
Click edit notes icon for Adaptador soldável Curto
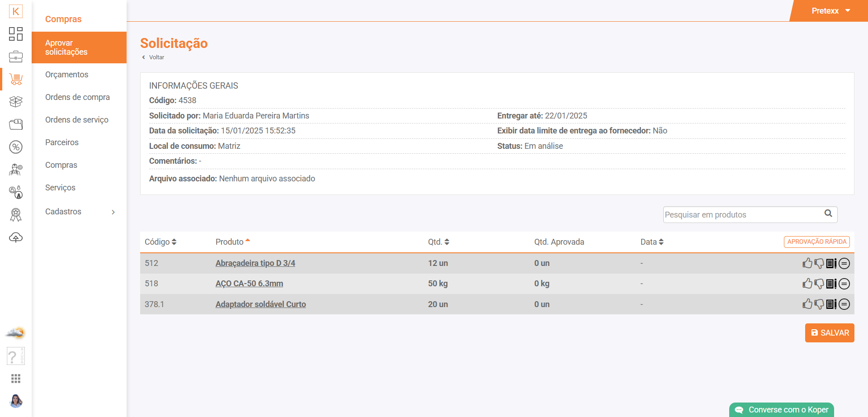831,304
